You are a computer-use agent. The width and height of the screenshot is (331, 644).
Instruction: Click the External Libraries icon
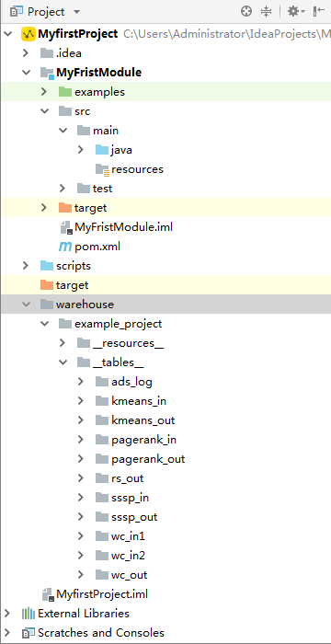click(x=28, y=614)
